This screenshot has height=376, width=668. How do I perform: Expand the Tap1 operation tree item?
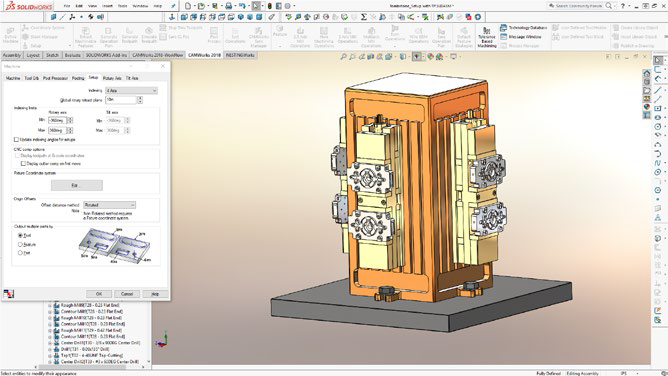[50, 356]
